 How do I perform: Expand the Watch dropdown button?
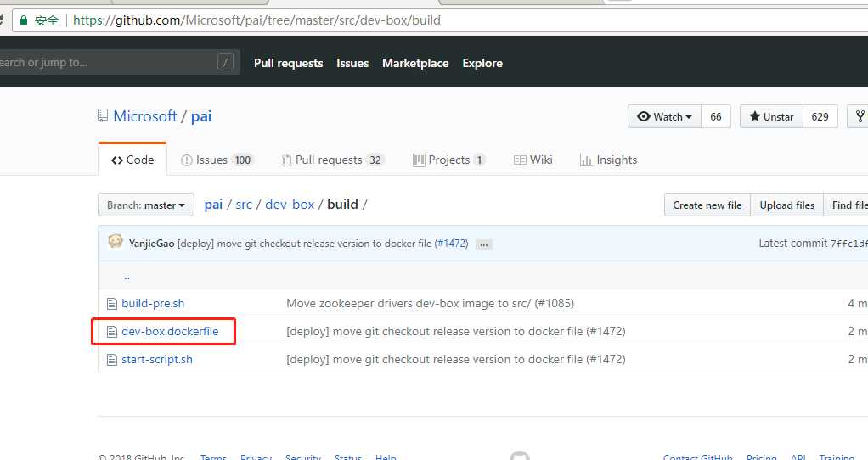[664, 116]
